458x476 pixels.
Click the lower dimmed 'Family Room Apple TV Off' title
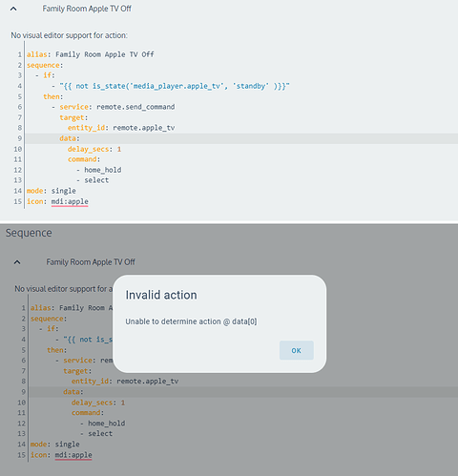tap(91, 262)
